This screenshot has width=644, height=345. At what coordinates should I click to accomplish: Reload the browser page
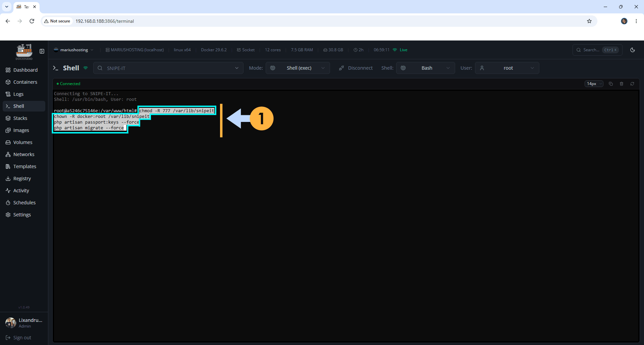click(x=32, y=21)
